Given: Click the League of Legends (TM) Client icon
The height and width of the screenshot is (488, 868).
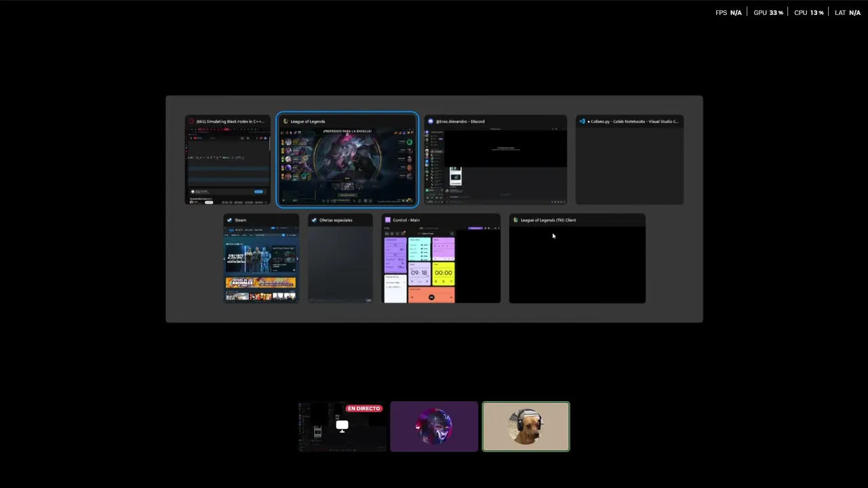Looking at the screenshot, I should click(516, 220).
